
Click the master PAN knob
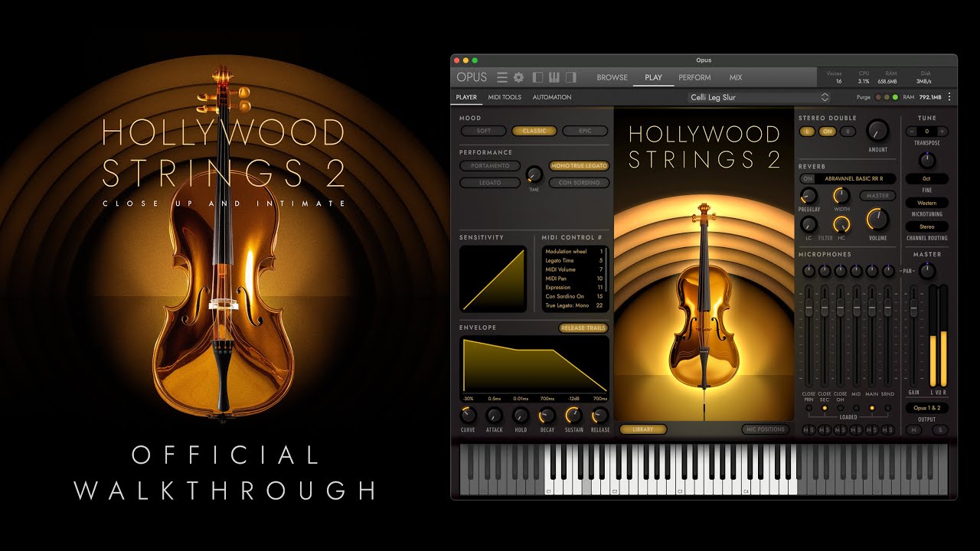(x=927, y=271)
